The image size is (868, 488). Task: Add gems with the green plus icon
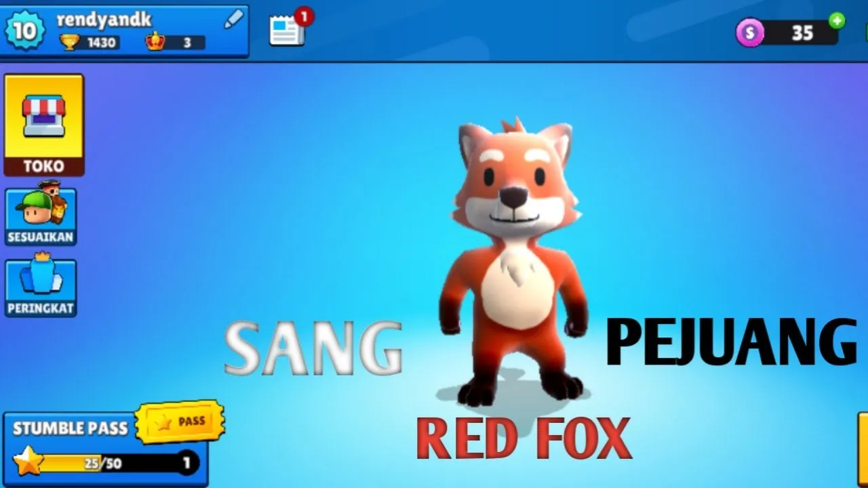click(837, 20)
